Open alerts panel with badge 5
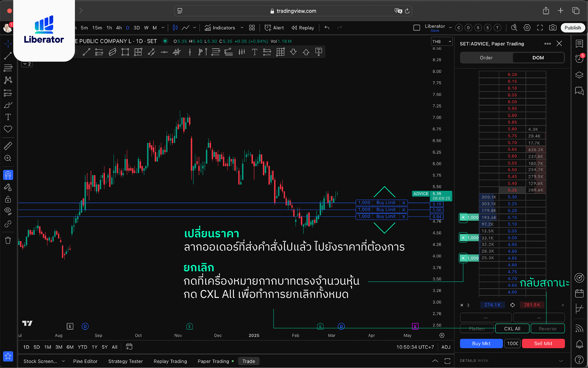This screenshot has width=588, height=368. [579, 59]
